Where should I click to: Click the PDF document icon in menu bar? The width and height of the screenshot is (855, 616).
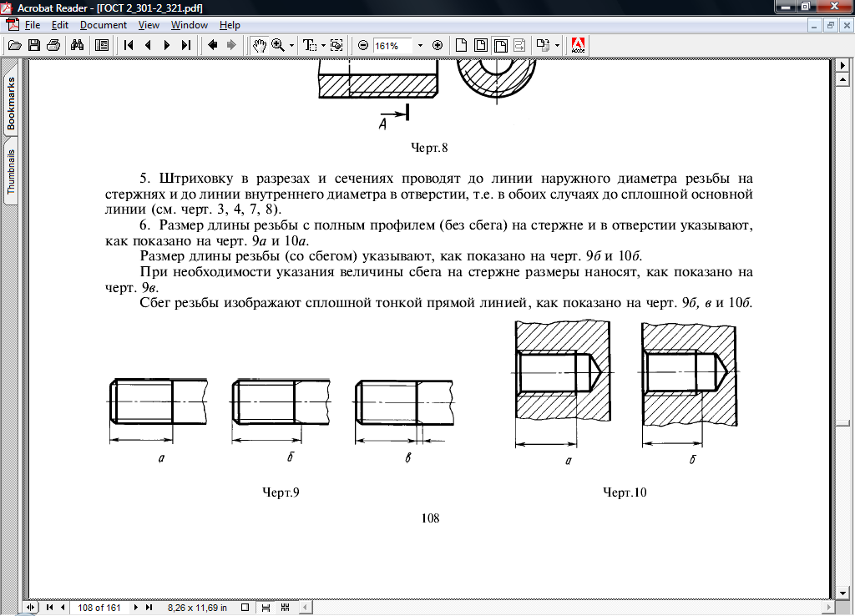pos(12,24)
